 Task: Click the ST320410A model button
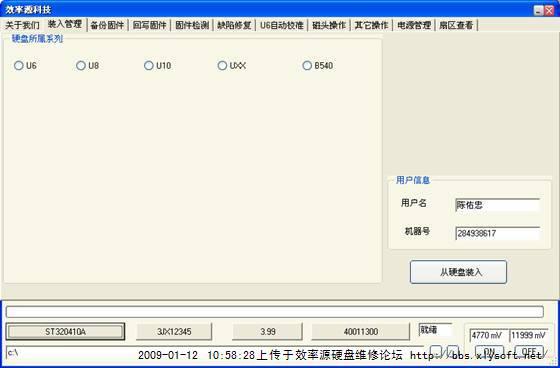(x=65, y=332)
